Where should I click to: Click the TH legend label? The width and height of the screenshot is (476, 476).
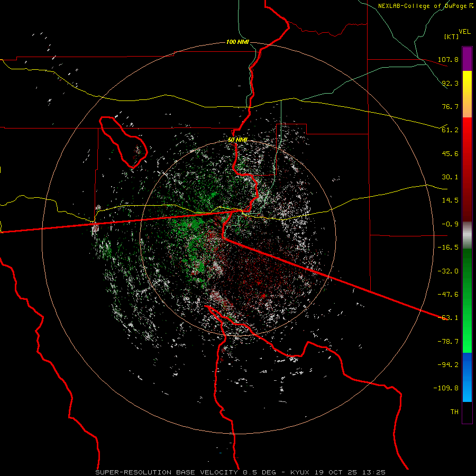coord(454,412)
